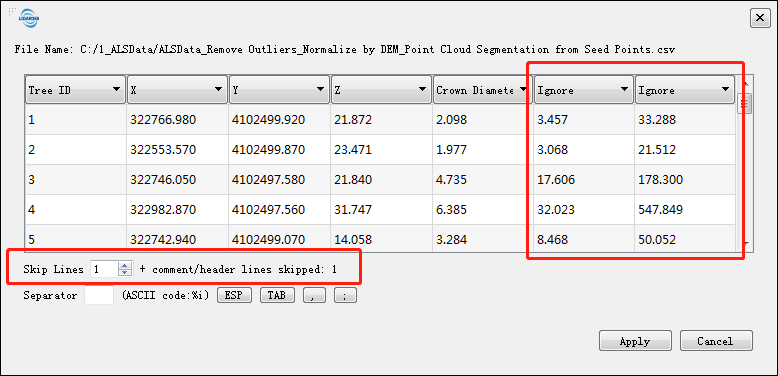Select the cell showing 17.606

tap(584, 179)
